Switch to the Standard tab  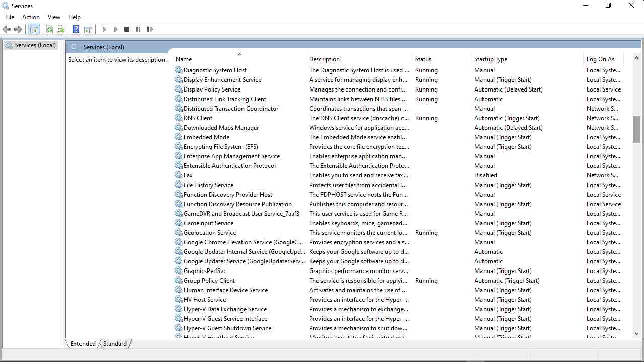pyautogui.click(x=115, y=344)
